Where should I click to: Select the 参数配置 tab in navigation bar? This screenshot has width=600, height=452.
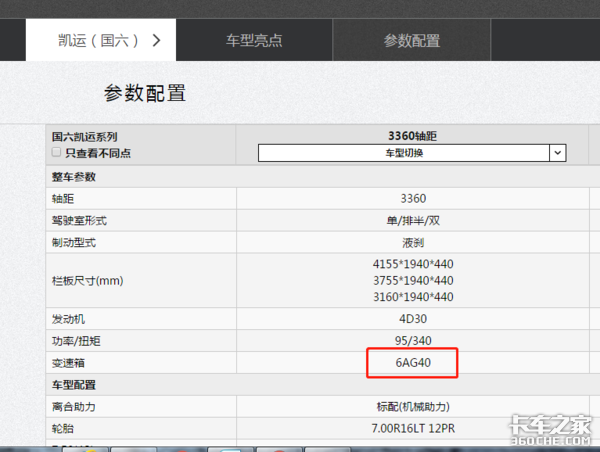pos(411,41)
